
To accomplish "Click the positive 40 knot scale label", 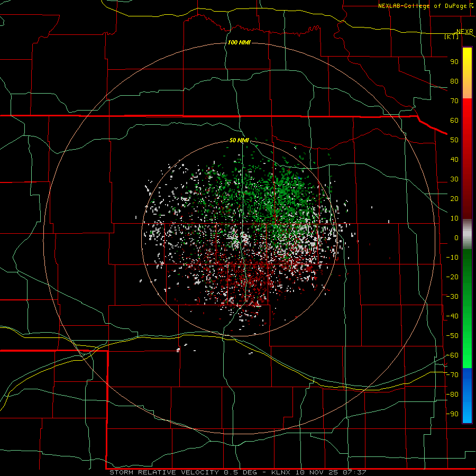I will (x=454, y=160).
